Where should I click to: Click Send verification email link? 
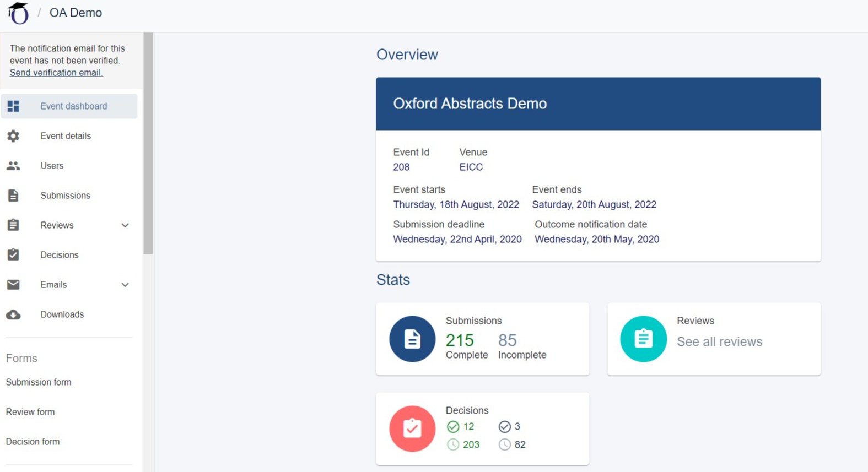tap(56, 73)
